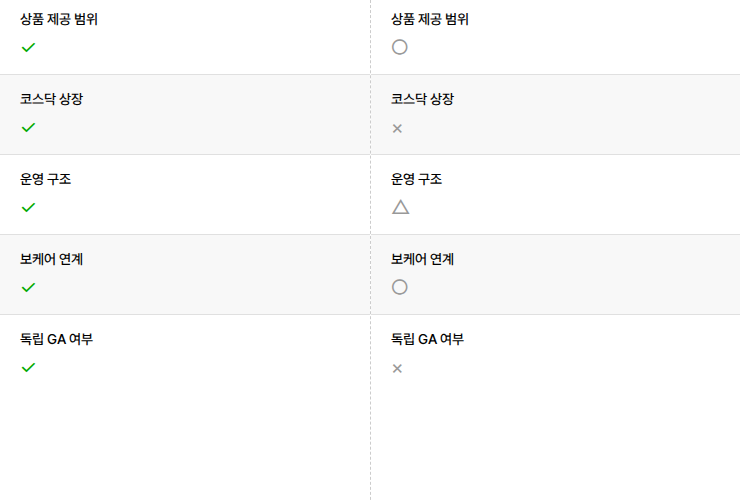
Task: Select left column 독립 GA 여부 label
Action: tap(56, 339)
